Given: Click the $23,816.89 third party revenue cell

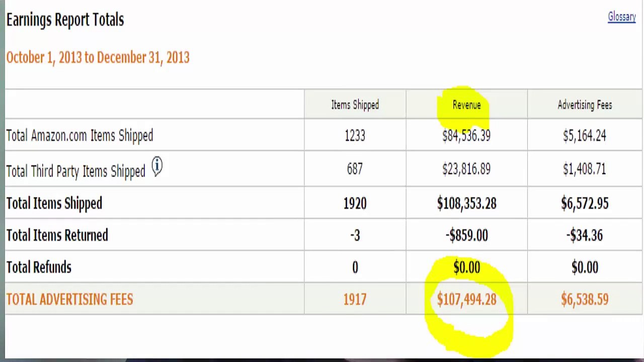Looking at the screenshot, I should tap(466, 169).
